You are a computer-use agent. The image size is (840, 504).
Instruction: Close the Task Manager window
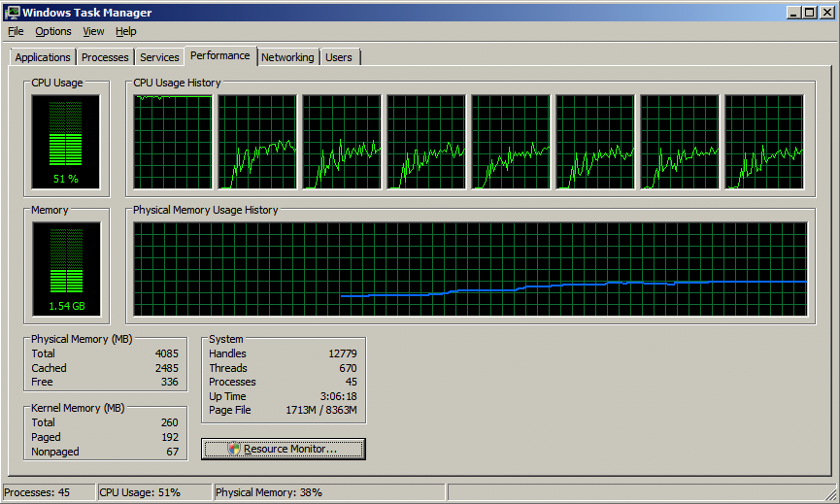pyautogui.click(x=826, y=13)
